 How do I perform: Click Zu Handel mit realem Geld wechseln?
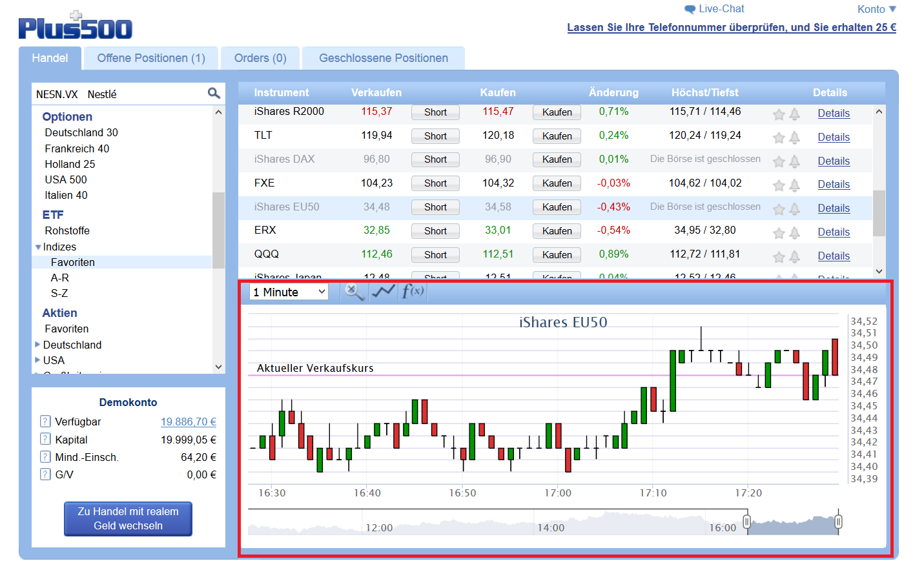(x=128, y=518)
